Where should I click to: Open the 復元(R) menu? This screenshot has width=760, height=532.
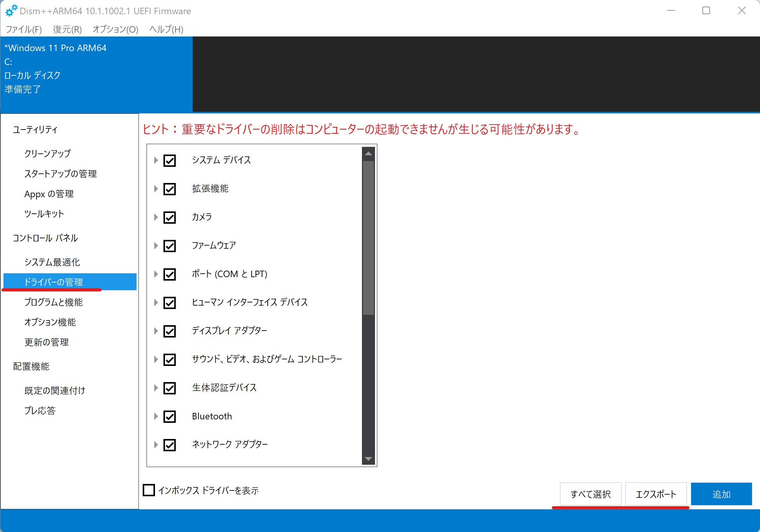pos(67,29)
